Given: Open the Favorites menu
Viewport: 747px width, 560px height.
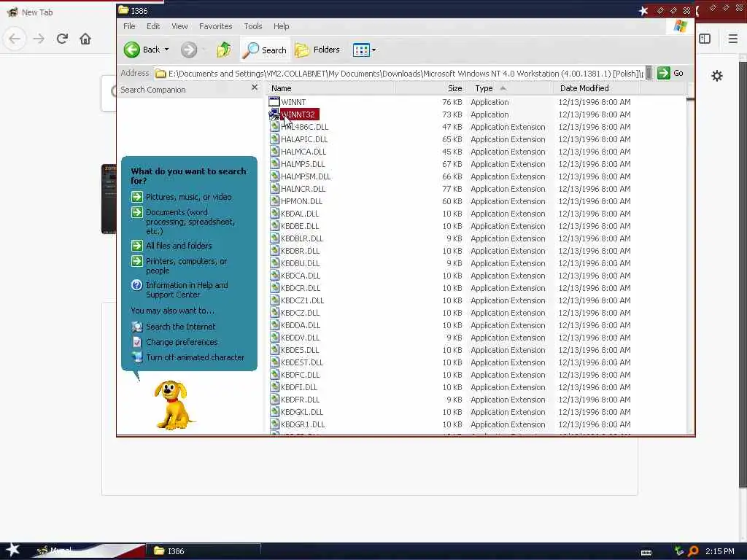Looking at the screenshot, I should tap(215, 26).
